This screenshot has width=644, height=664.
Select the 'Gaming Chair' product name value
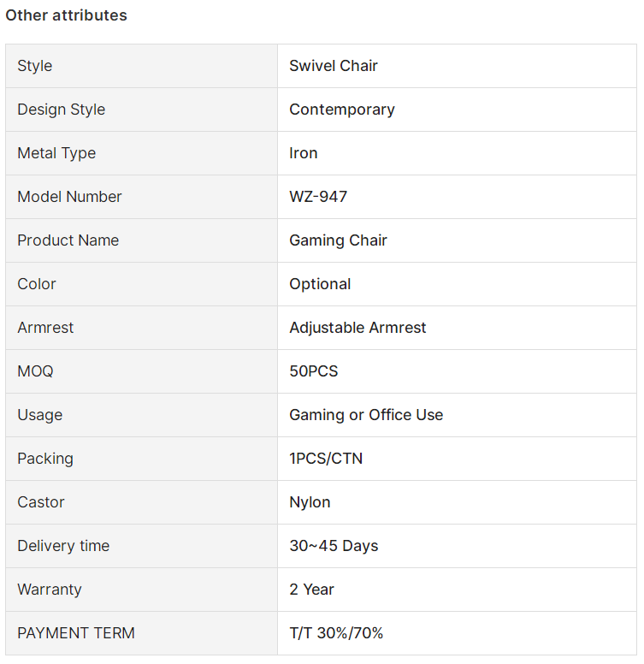[x=338, y=240]
